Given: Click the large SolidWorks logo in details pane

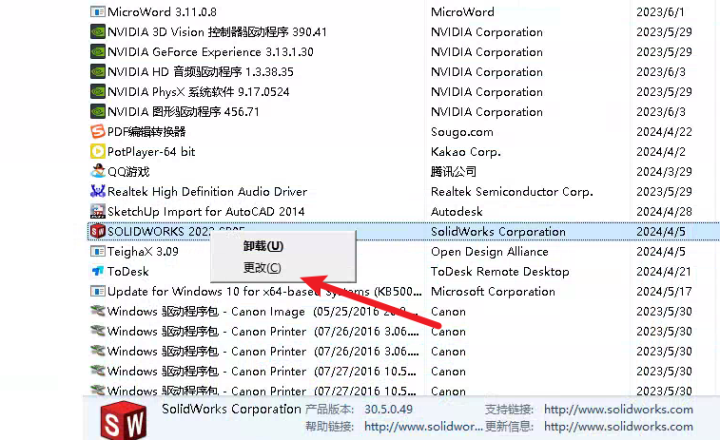Looking at the screenshot, I should 124,420.
